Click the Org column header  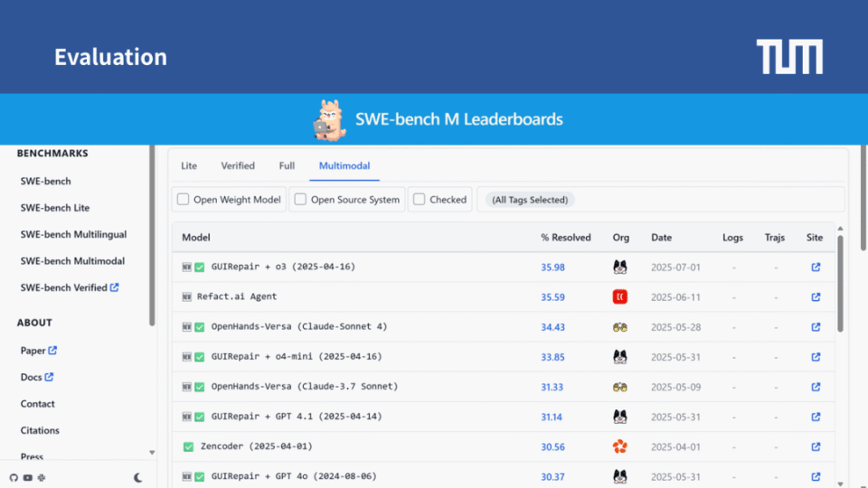click(621, 238)
